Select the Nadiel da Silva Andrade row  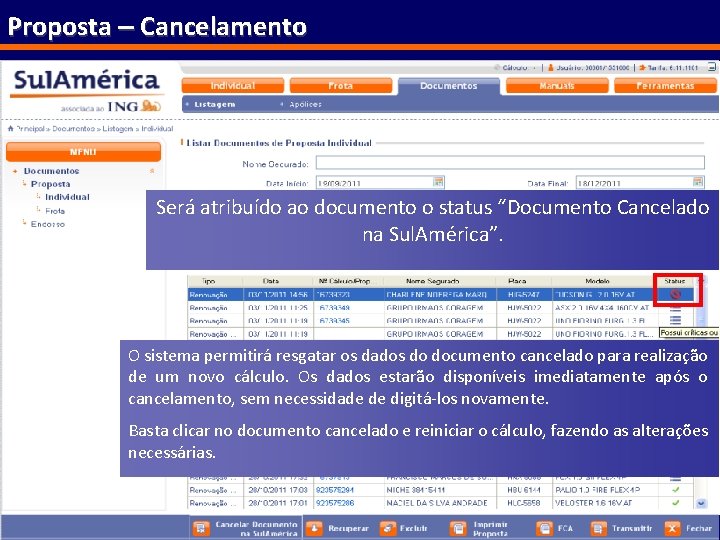coord(441,503)
